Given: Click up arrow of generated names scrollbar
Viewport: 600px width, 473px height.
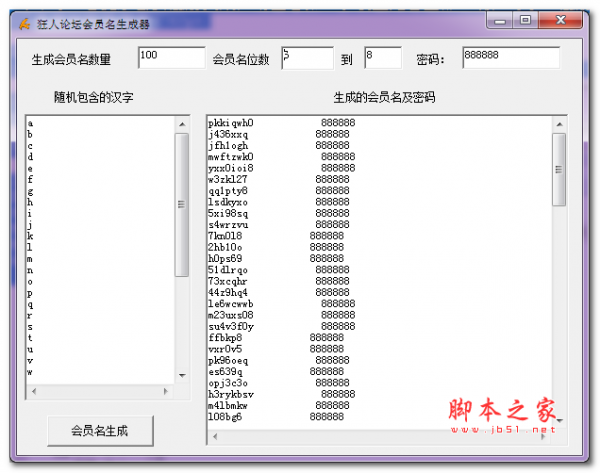Looking at the screenshot, I should [559, 124].
